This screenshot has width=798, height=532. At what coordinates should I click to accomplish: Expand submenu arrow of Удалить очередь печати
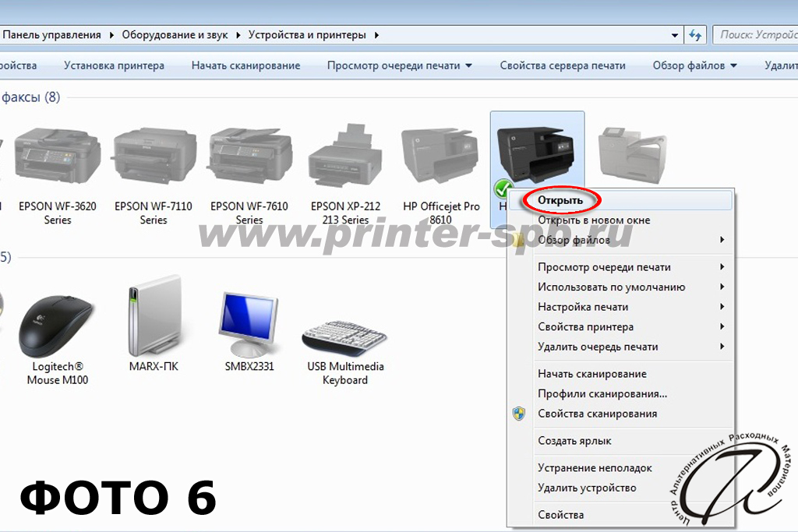(x=722, y=347)
